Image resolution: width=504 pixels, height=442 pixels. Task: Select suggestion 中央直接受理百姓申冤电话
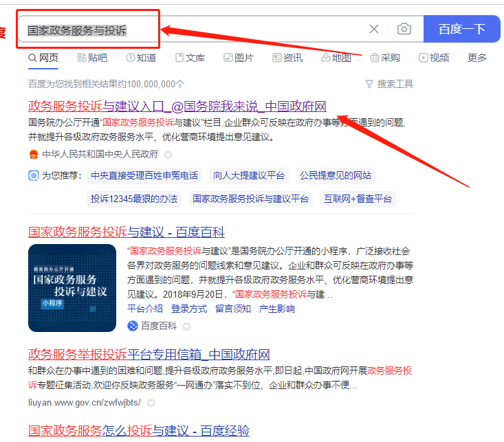click(144, 175)
